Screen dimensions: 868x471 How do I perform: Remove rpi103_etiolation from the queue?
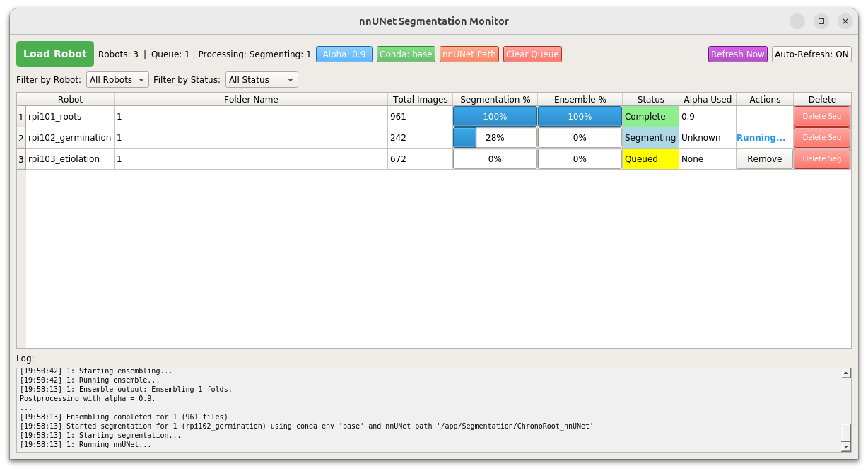tap(764, 158)
